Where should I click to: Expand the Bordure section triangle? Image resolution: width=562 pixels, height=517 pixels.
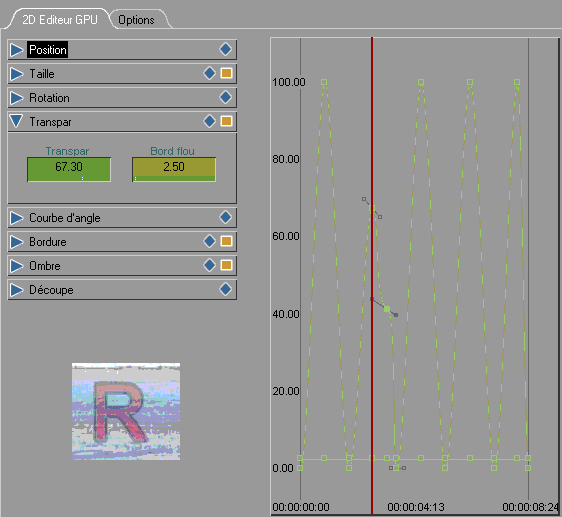16,242
